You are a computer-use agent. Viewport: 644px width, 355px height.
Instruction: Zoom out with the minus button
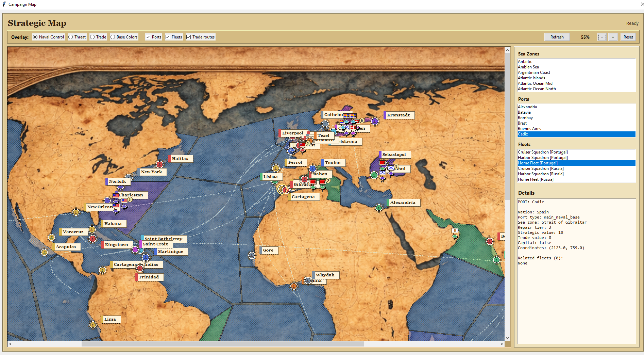tap(602, 37)
